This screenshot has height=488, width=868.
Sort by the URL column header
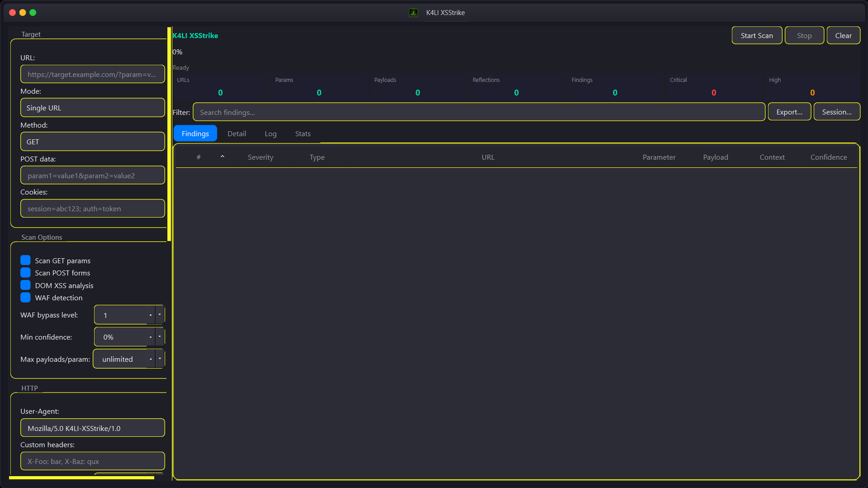488,157
